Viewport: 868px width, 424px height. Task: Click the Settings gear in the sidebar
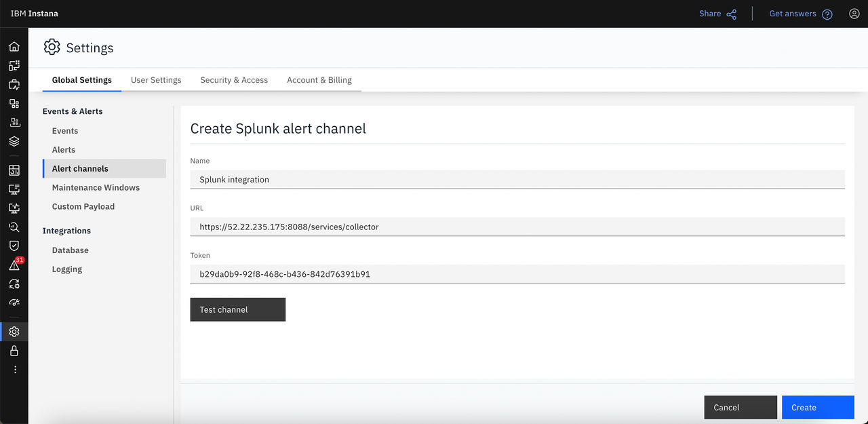click(14, 332)
